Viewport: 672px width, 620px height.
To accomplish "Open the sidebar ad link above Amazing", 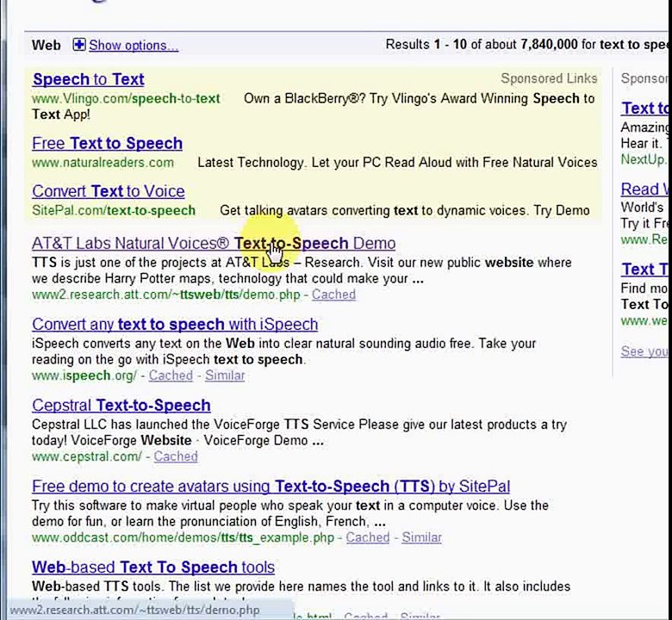I will click(x=644, y=108).
